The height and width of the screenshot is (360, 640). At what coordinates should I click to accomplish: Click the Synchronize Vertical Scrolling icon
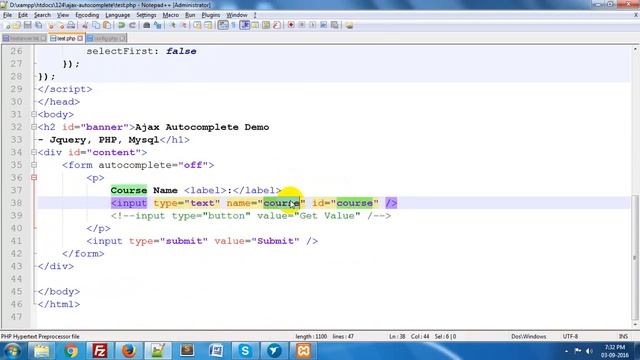[197, 25]
